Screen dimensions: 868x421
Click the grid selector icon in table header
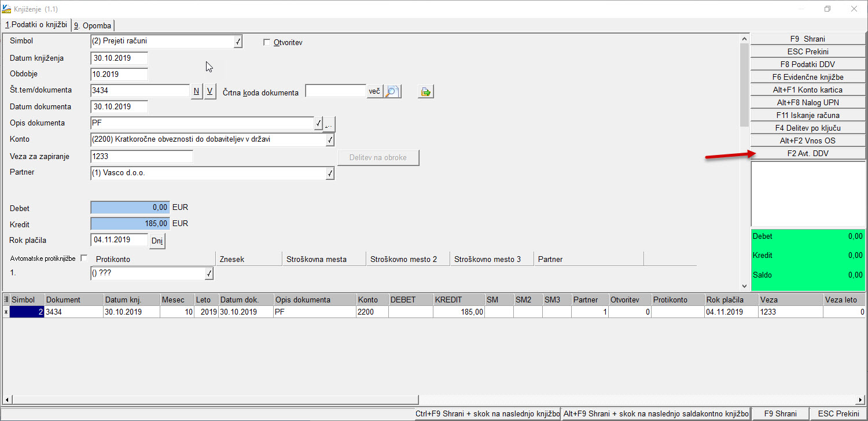coord(6,300)
